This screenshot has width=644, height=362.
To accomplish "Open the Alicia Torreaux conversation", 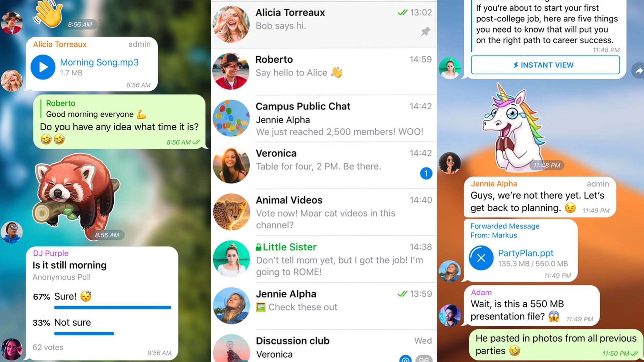I will pos(322,21).
